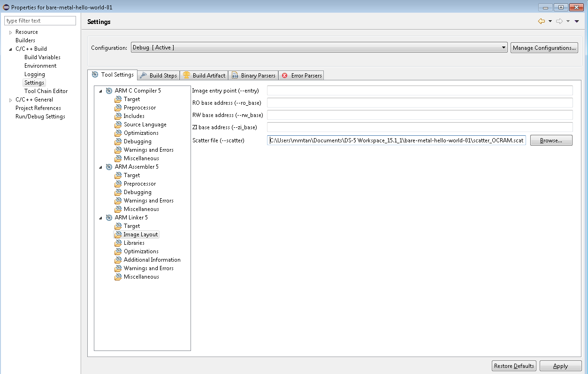588x374 pixels.
Task: Select Image Layout under ARM Linker 5
Action: click(x=141, y=234)
